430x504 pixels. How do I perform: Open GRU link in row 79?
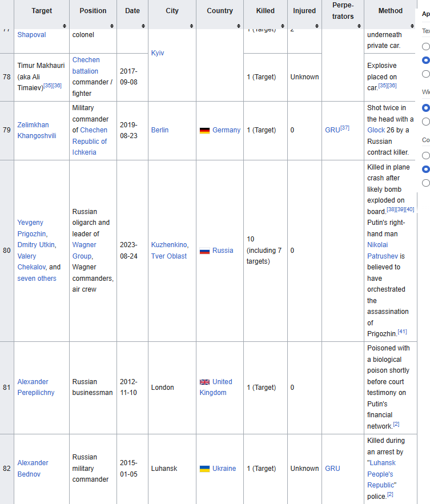coord(332,130)
